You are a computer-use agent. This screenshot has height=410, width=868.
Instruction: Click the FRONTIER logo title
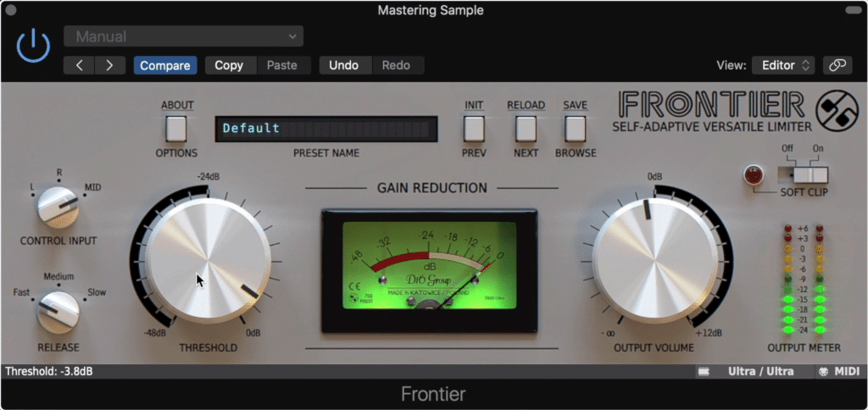[712, 104]
